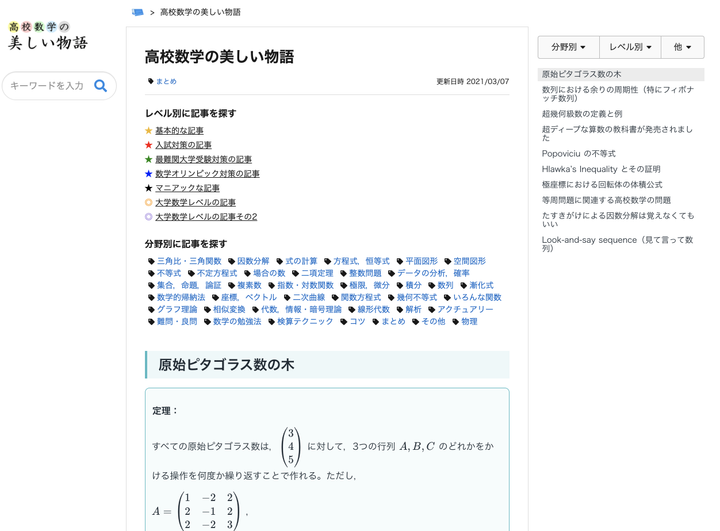Open sidebar article Popoviciu の不等式
The height and width of the screenshot is (531, 720).
click(x=579, y=153)
